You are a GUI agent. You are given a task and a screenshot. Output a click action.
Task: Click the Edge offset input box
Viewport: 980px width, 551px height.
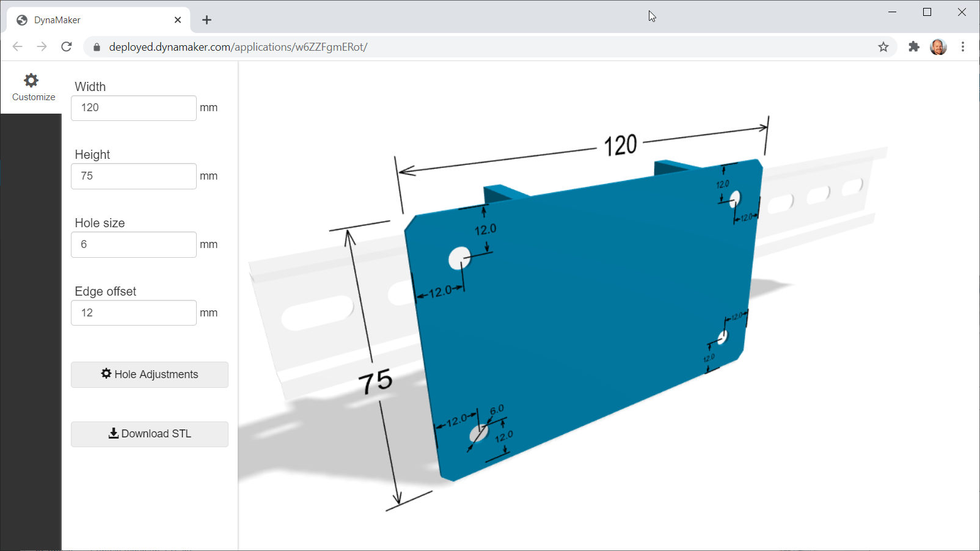133,312
